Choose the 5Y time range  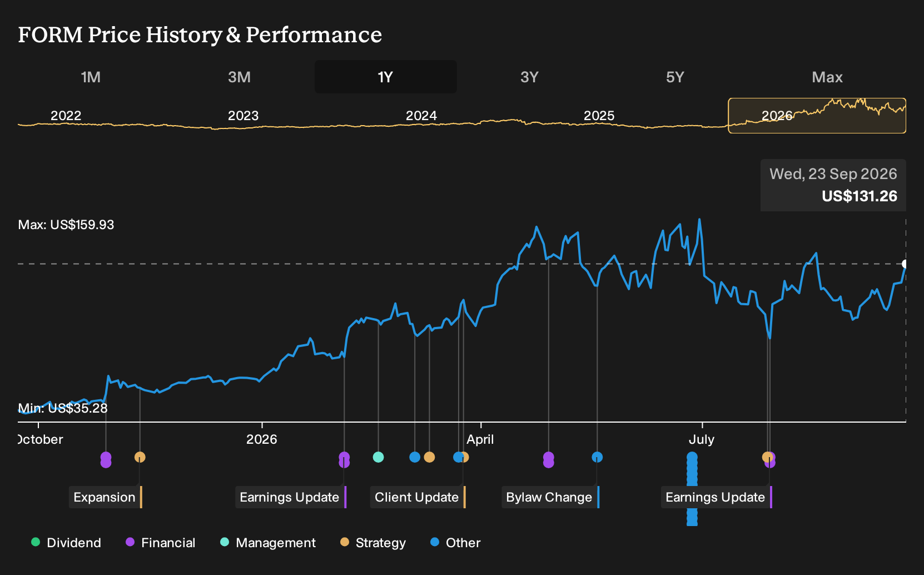(x=675, y=77)
